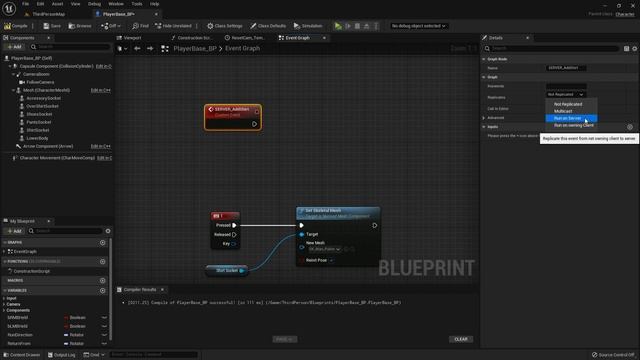Click Browse in the blueprint toolbar
Screen dimensions: 640x360
coord(80,26)
